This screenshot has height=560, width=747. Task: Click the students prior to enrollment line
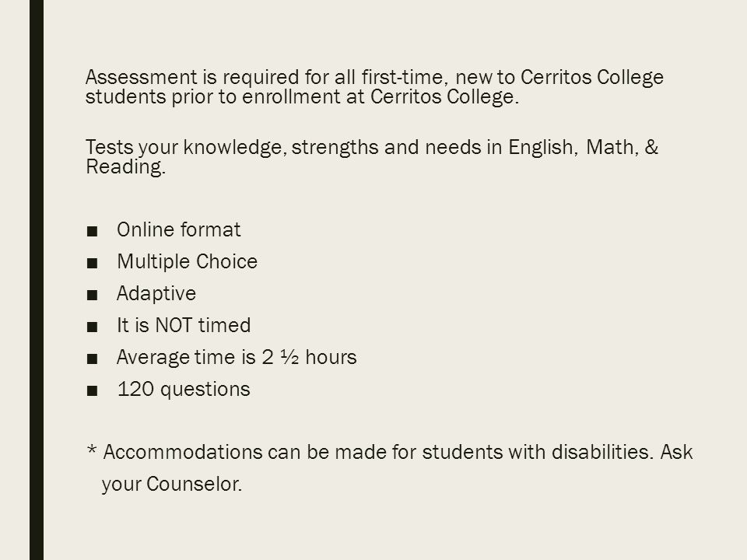302,96
